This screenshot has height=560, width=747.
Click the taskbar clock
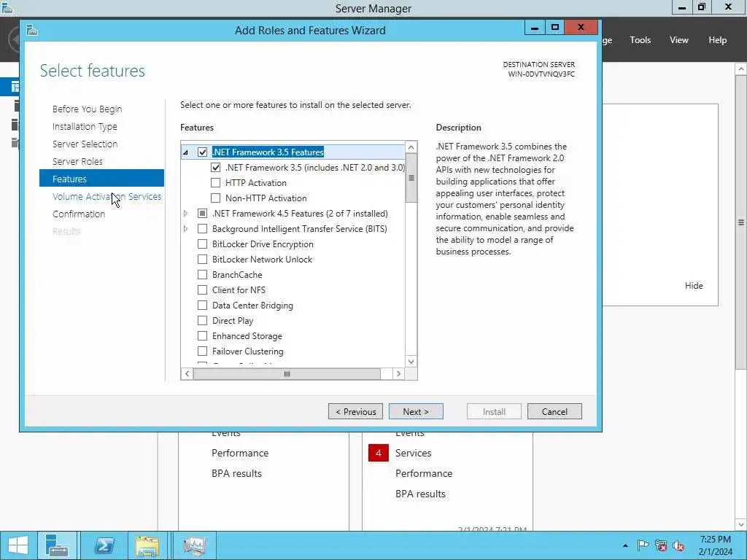[715, 545]
